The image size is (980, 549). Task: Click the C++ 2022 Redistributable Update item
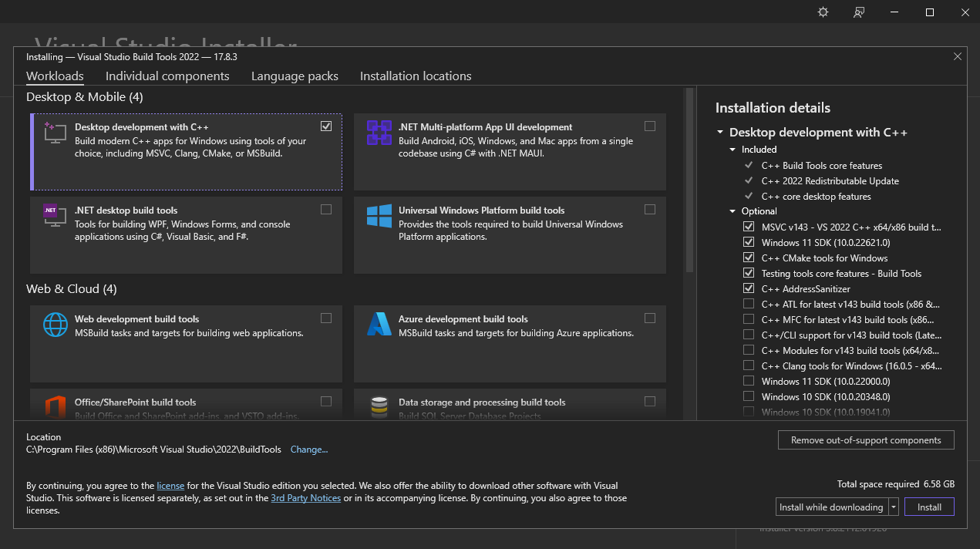click(830, 181)
